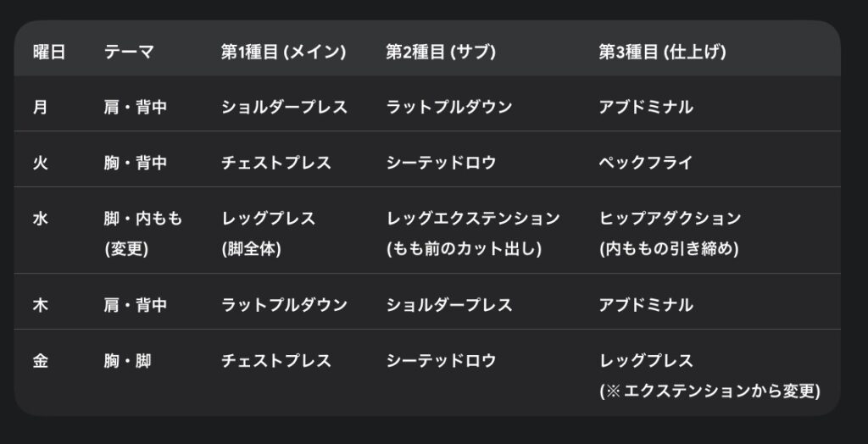Click the レッグエクステンション cell
The height and width of the screenshot is (444, 868).
coord(473,219)
